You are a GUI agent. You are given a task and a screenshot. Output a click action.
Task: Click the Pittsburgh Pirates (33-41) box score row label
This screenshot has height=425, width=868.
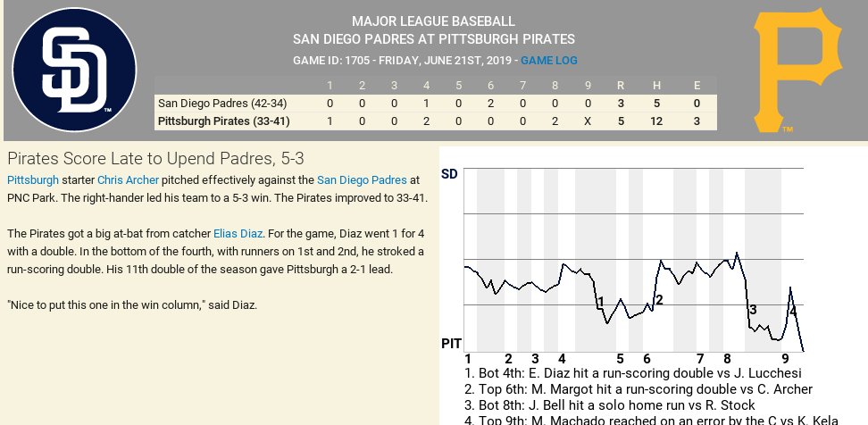224,121
